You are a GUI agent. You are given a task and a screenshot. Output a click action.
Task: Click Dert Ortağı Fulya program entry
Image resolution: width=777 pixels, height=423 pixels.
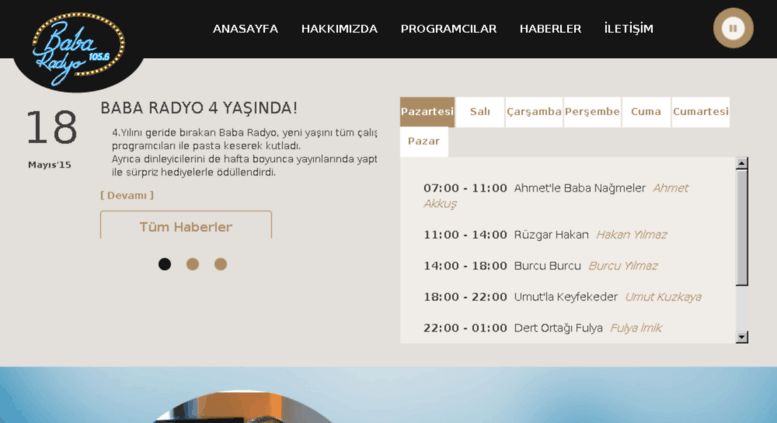pos(558,328)
